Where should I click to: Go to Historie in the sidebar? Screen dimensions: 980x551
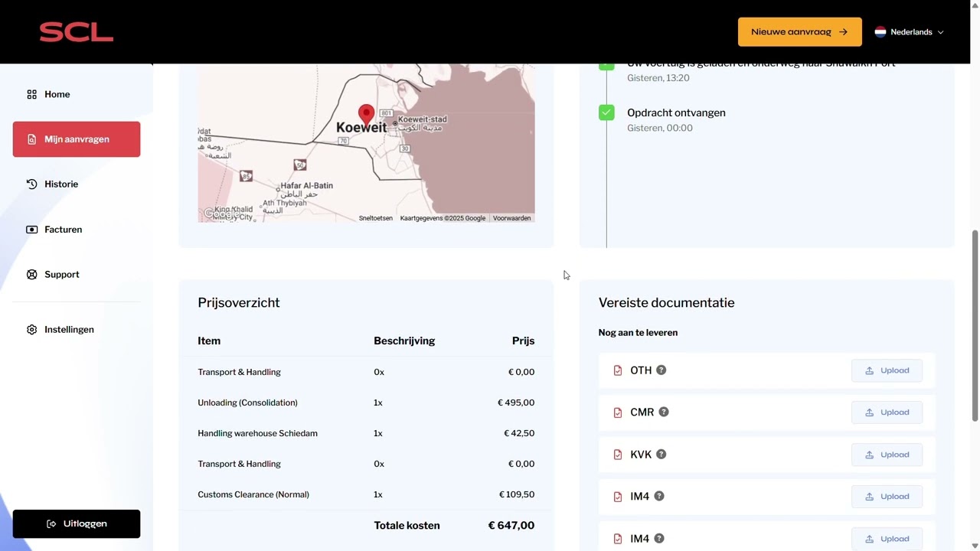pos(61,184)
